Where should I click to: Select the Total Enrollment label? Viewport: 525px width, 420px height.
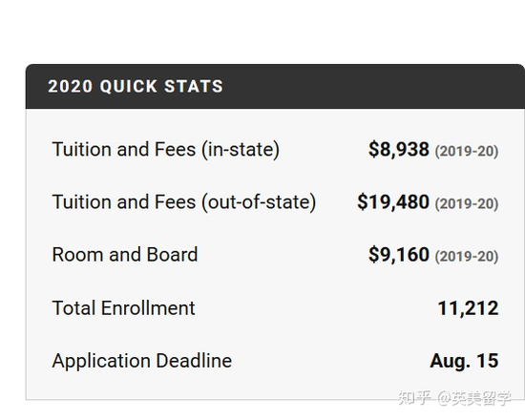[123, 307]
